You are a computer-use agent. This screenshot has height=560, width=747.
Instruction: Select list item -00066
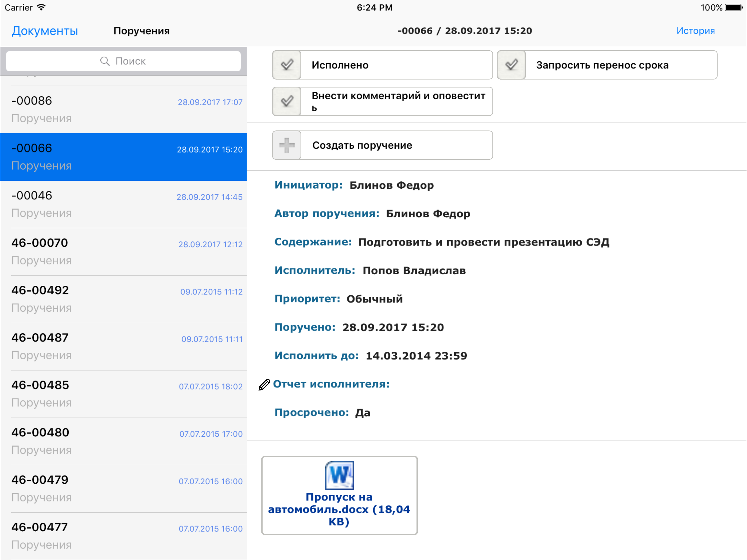123,157
